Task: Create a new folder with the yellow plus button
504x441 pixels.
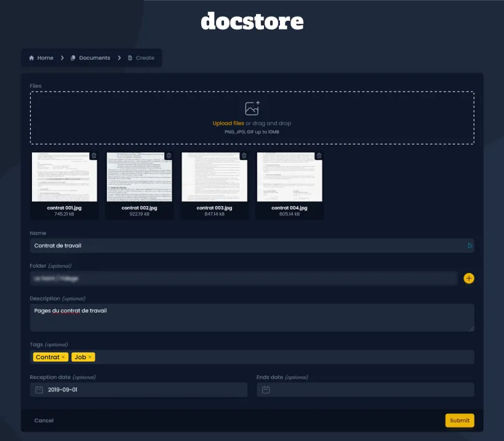Action: coord(469,278)
